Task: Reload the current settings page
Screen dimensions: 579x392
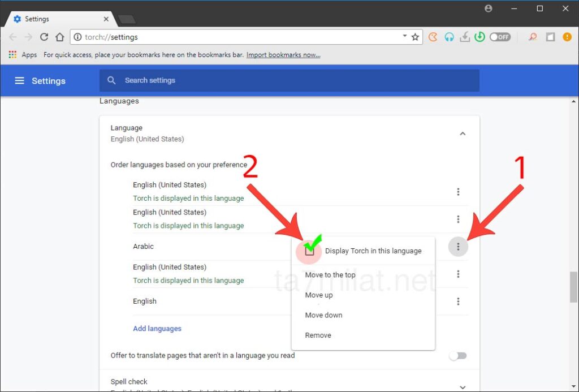Action: coord(44,37)
